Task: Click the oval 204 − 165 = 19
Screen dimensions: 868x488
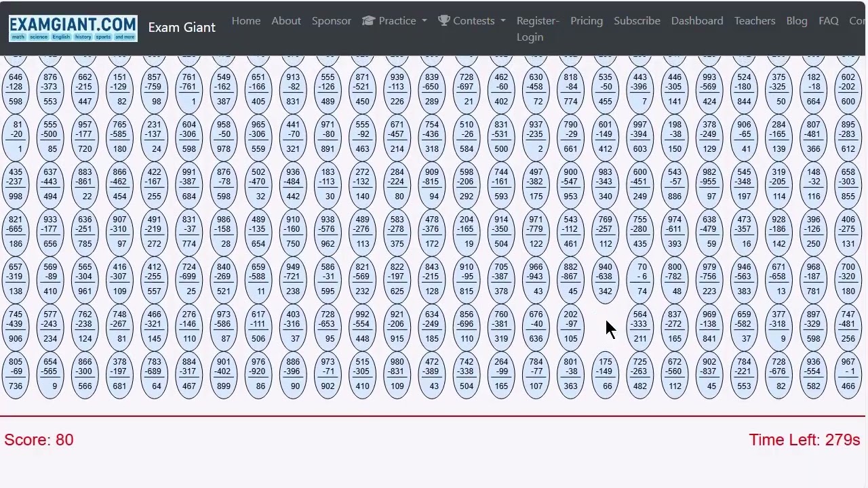Action: point(467,232)
